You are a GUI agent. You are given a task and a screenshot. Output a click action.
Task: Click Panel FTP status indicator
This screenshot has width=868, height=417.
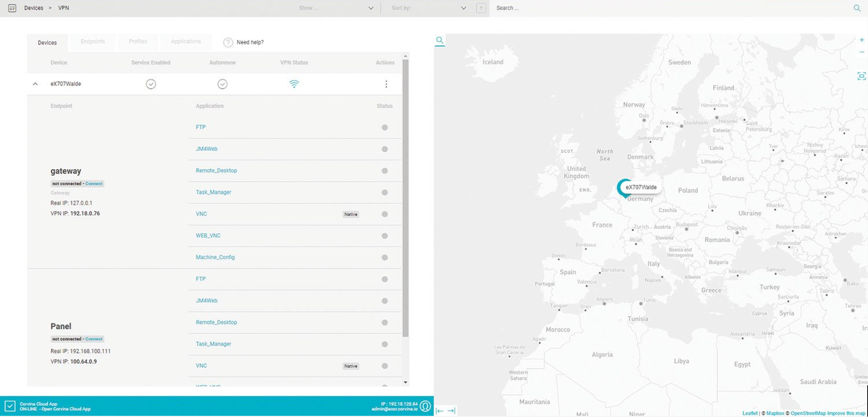[x=384, y=279]
